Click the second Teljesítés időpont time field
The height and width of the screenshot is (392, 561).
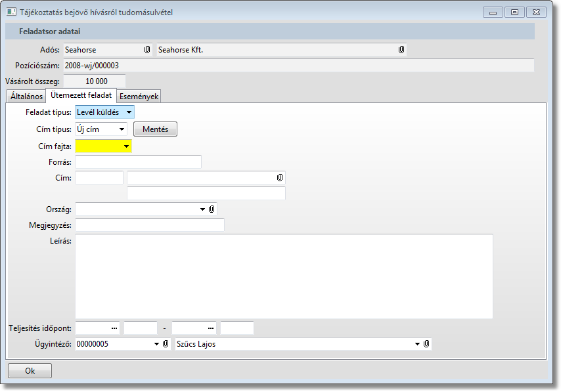click(237, 328)
